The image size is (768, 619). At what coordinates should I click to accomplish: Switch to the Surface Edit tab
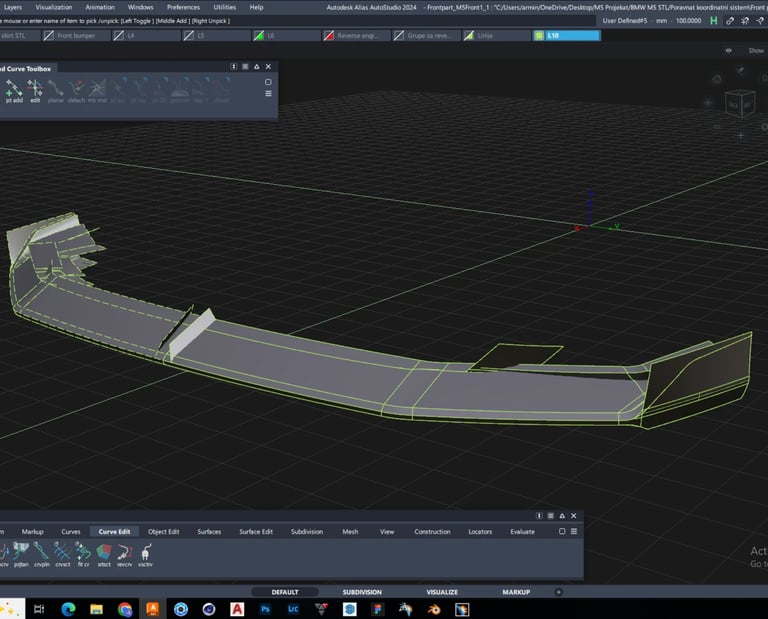pos(256,532)
